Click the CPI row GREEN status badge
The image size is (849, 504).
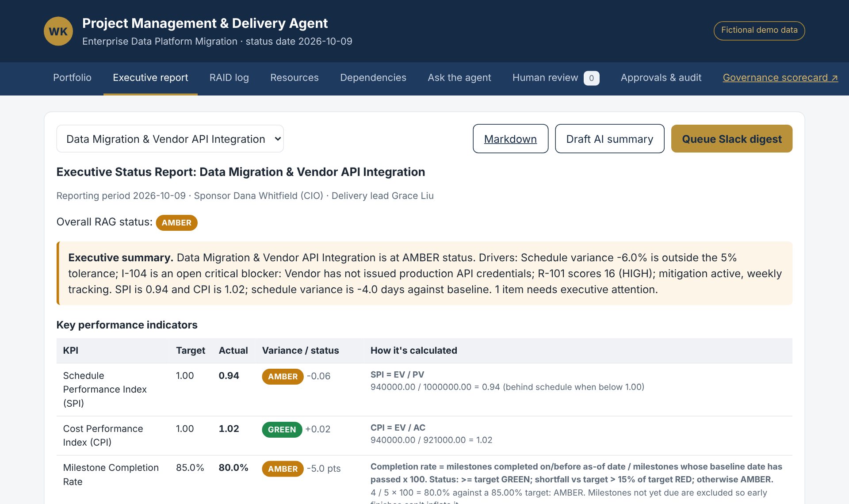pos(282,430)
